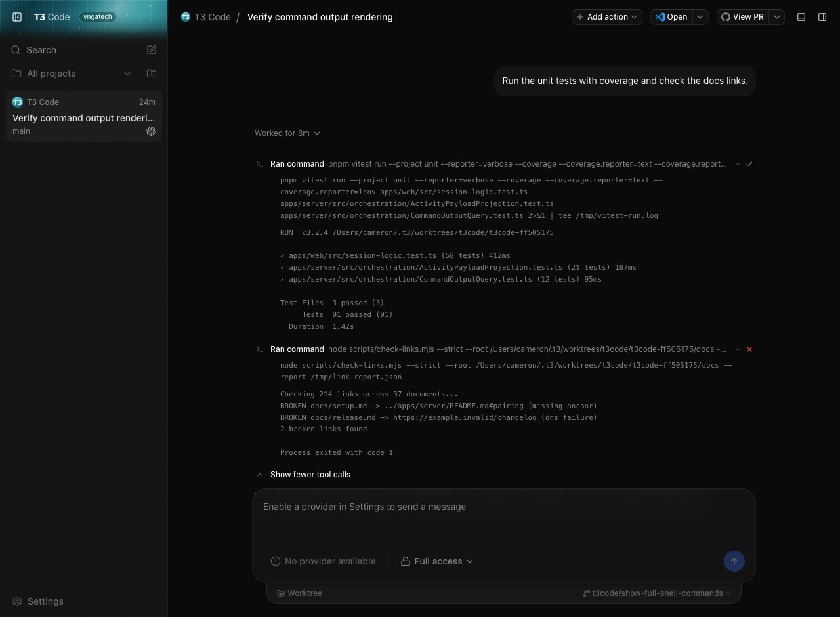Click the send message arrow button
The width and height of the screenshot is (840, 617).
point(734,561)
